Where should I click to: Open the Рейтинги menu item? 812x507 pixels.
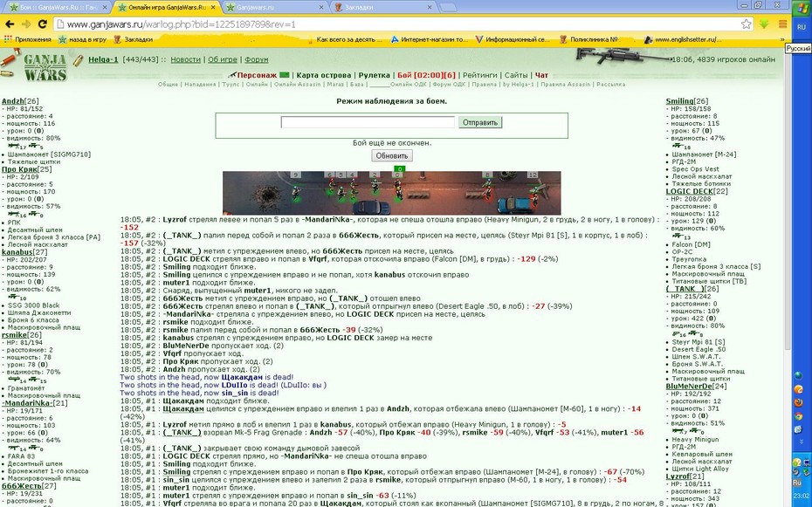[x=480, y=75]
